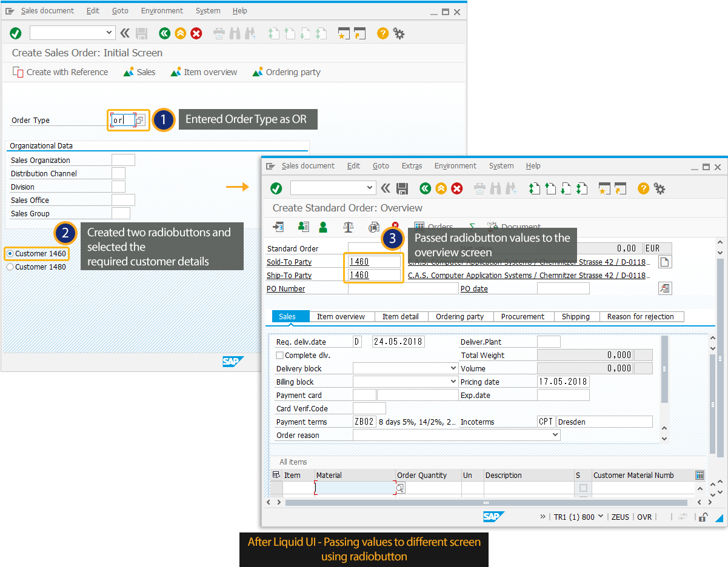The width and height of the screenshot is (728, 567).
Task: Open the Order reason dropdown
Action: tap(555, 435)
